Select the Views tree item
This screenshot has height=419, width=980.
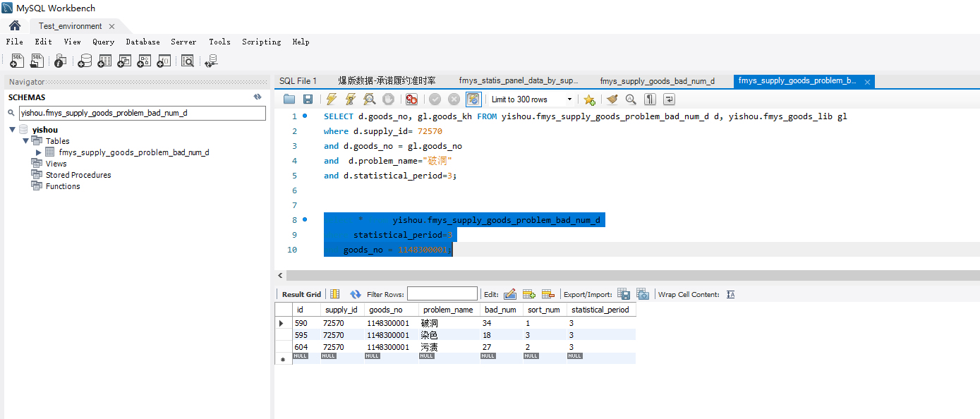pos(56,164)
